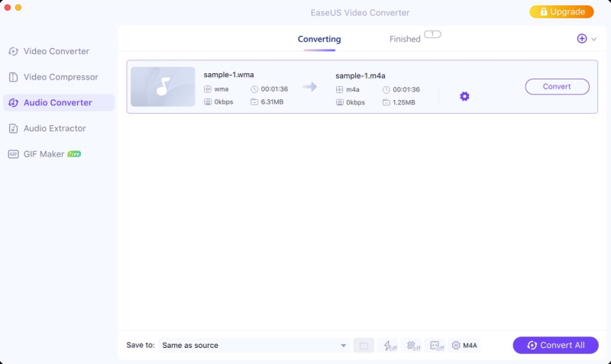Click the lock icon on Upgrade
The image size is (611, 364).
click(543, 11)
